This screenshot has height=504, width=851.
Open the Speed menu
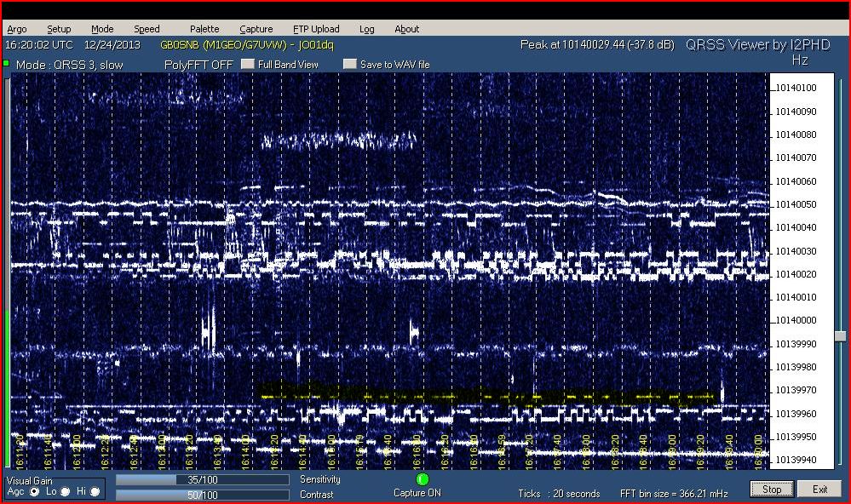pos(147,29)
